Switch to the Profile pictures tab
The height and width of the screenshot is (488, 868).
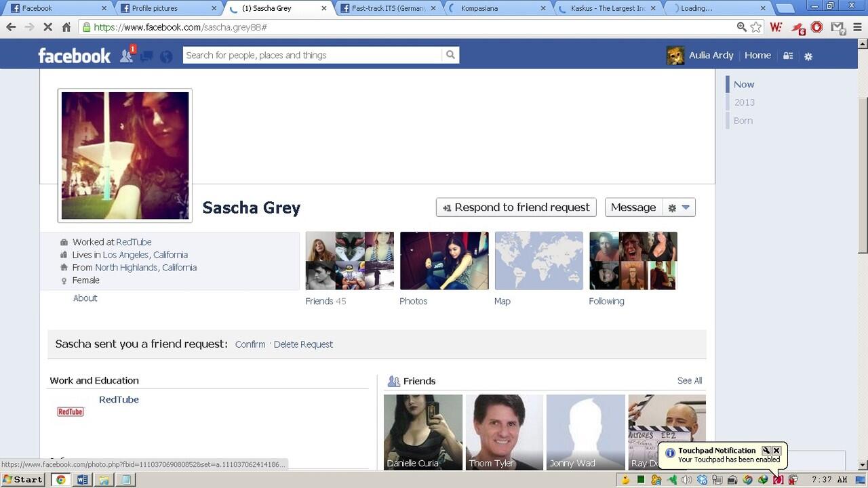(x=168, y=8)
